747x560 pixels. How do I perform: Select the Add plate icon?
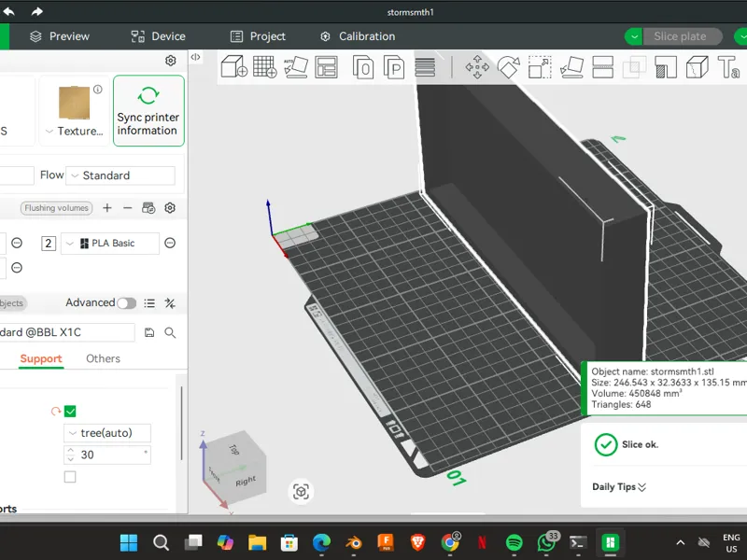[265, 66]
